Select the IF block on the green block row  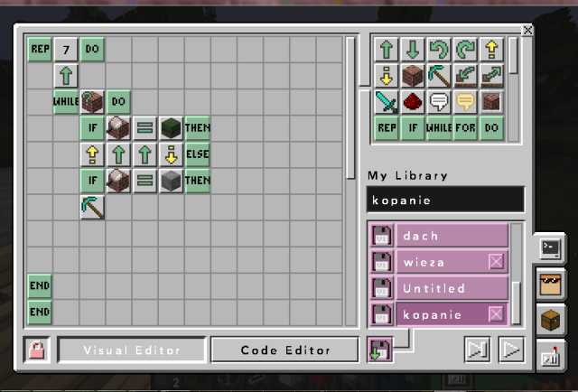[92, 128]
